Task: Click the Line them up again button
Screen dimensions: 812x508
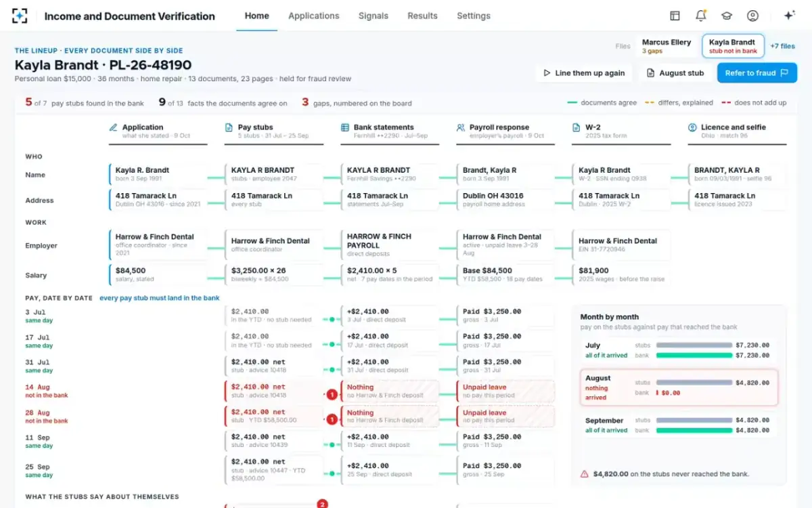Action: [584, 73]
